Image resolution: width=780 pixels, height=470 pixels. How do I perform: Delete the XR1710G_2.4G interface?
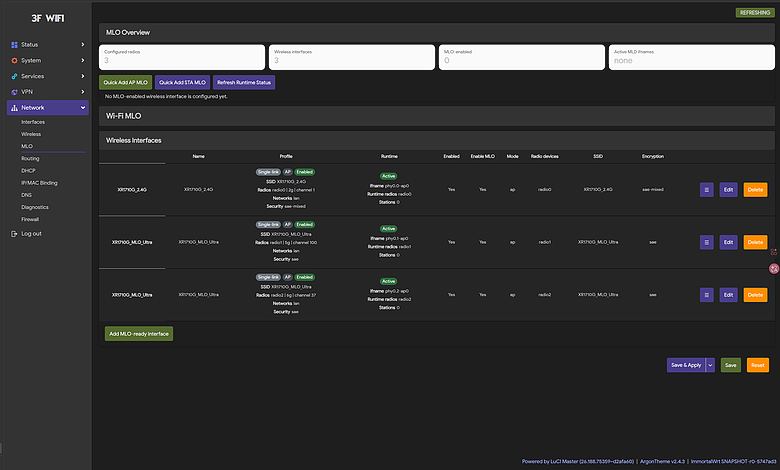(x=755, y=189)
